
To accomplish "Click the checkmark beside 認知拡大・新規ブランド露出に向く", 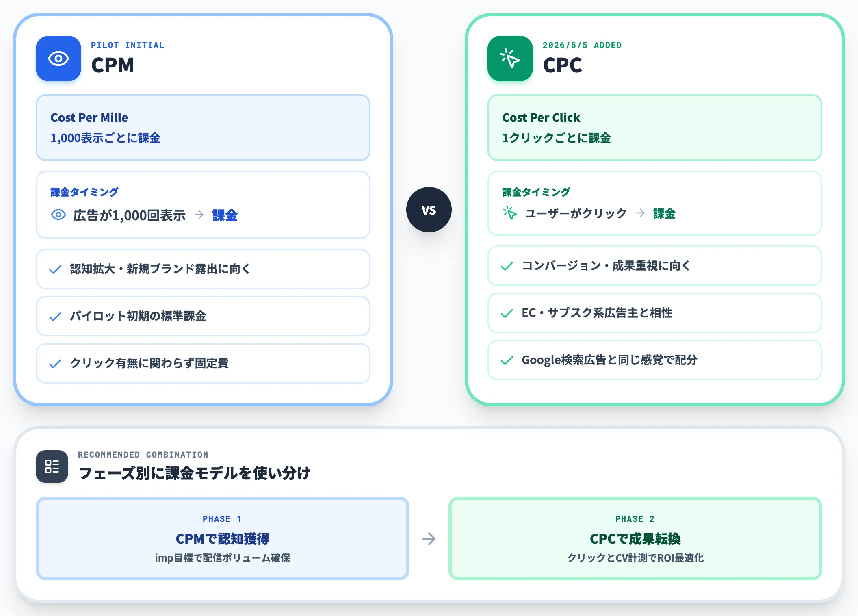I will click(x=55, y=269).
